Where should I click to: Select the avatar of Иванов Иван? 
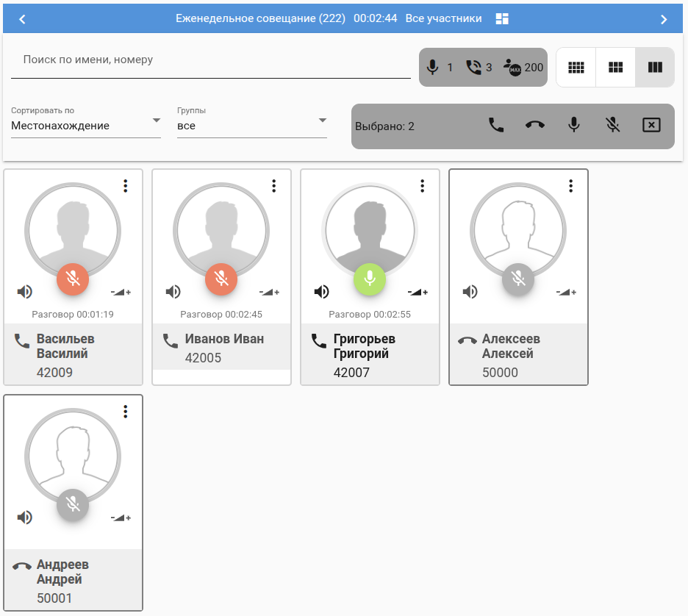[x=221, y=230]
